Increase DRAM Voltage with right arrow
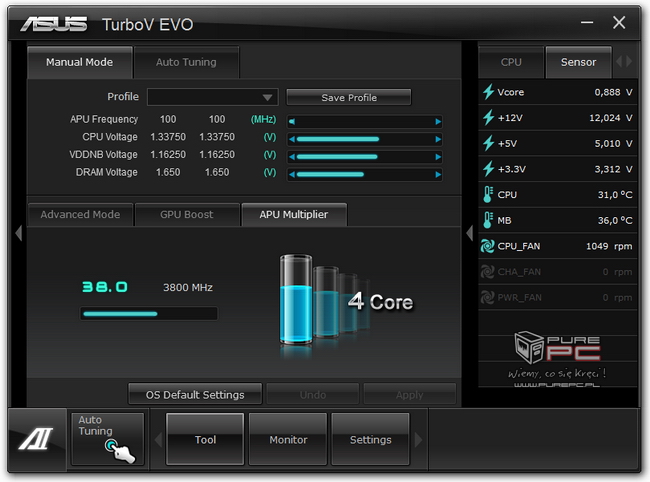This screenshot has height=482, width=650. click(x=438, y=174)
